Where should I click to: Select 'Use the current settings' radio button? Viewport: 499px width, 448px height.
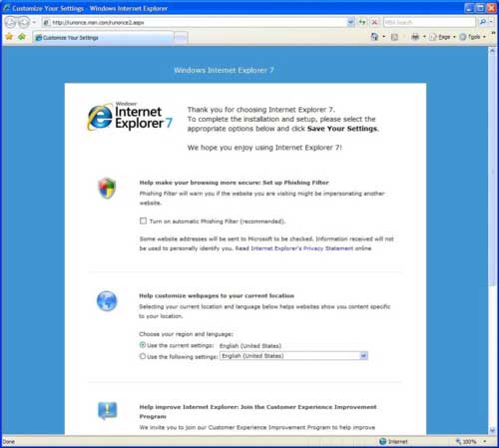coord(143,345)
